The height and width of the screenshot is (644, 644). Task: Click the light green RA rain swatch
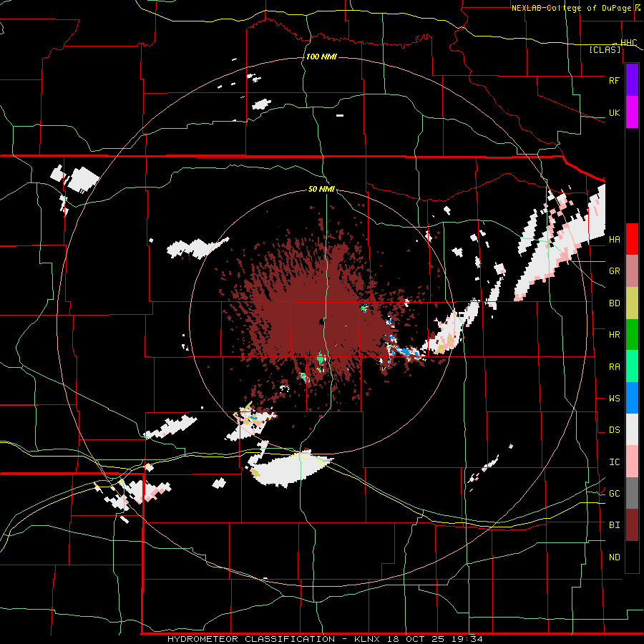pyautogui.click(x=632, y=366)
